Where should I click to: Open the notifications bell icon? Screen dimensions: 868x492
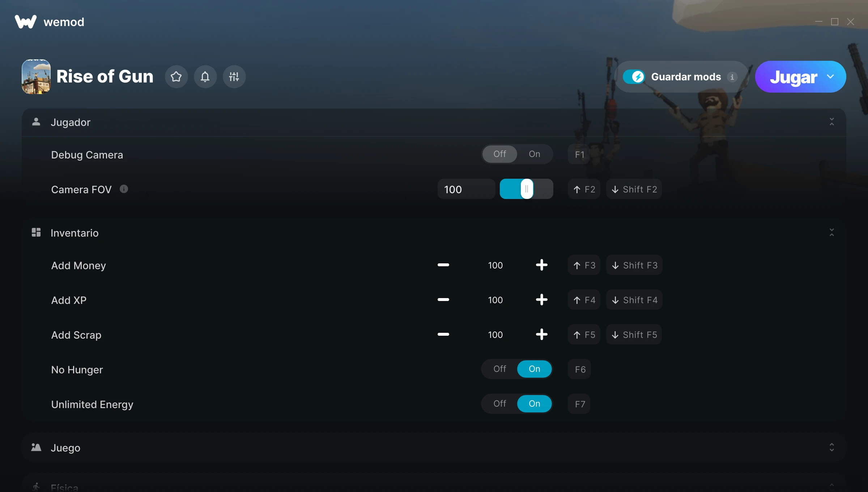tap(205, 77)
